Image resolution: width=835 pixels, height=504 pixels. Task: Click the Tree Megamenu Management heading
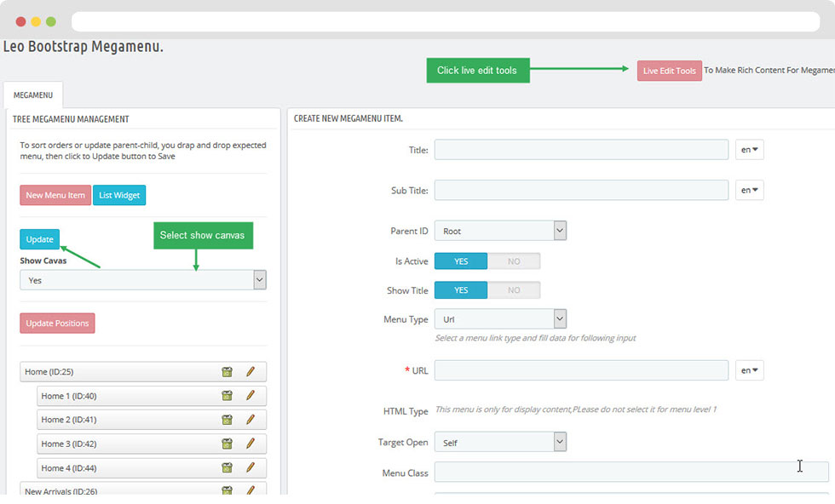click(71, 119)
